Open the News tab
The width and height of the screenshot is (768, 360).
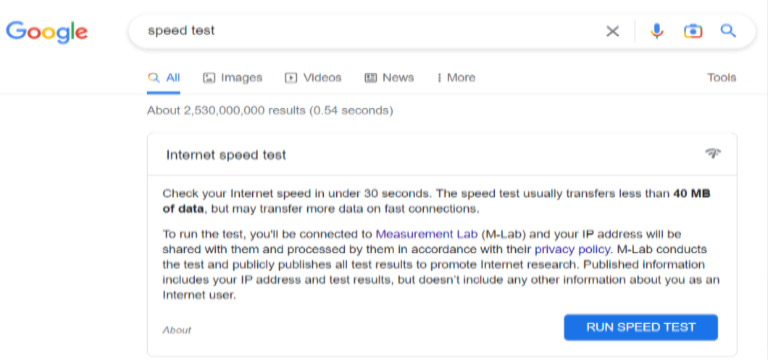(x=389, y=77)
